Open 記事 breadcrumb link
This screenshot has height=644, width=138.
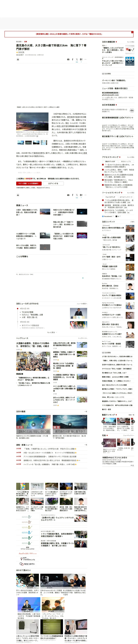(26, 42)
